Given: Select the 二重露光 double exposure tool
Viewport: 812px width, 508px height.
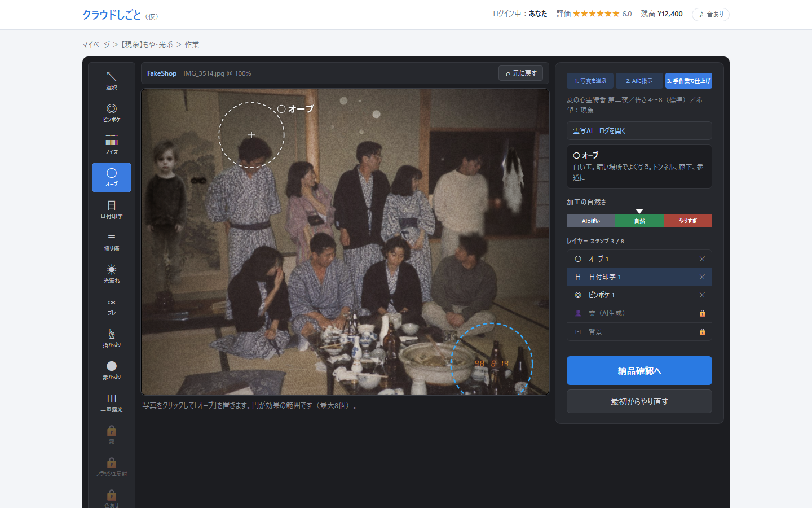Looking at the screenshot, I should click(112, 402).
